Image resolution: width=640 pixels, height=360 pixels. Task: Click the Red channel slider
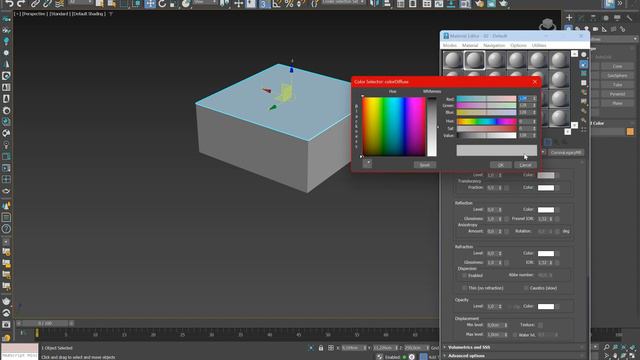[486, 99]
